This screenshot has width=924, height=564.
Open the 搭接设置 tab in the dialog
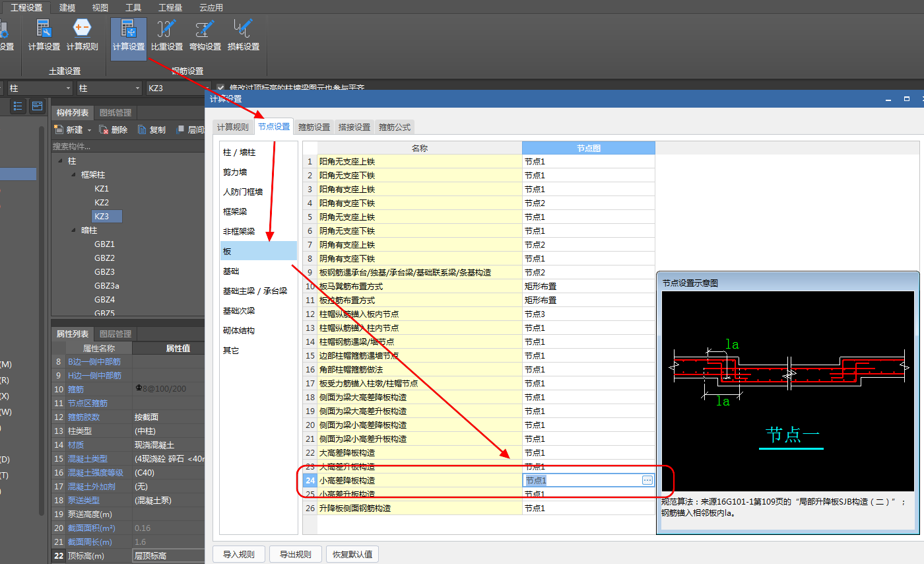pyautogui.click(x=354, y=127)
